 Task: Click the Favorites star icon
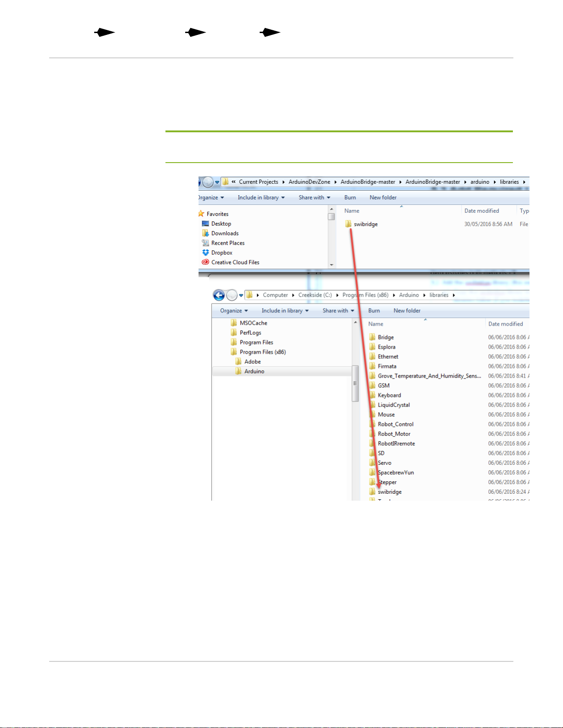pyautogui.click(x=201, y=214)
